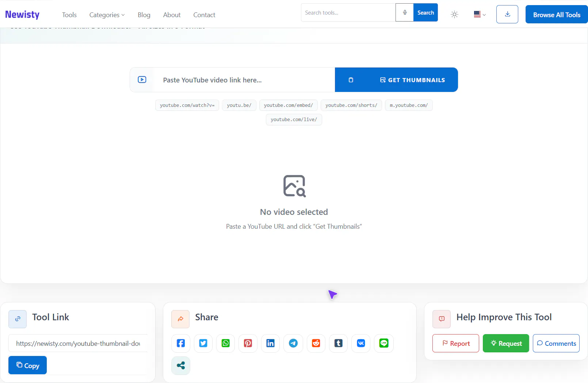588x383 pixels.
Task: Expand the Categories dropdown menu
Action: pyautogui.click(x=107, y=15)
